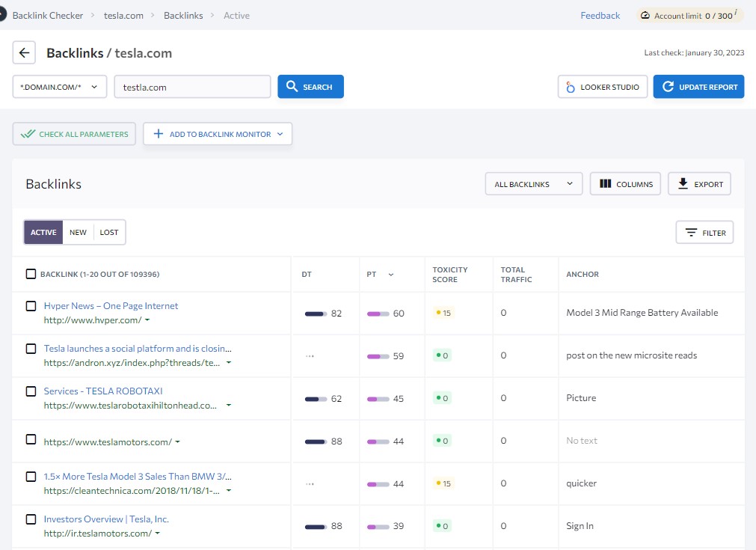Export the backlinks list
The width and height of the screenshot is (756, 550).
699,184
